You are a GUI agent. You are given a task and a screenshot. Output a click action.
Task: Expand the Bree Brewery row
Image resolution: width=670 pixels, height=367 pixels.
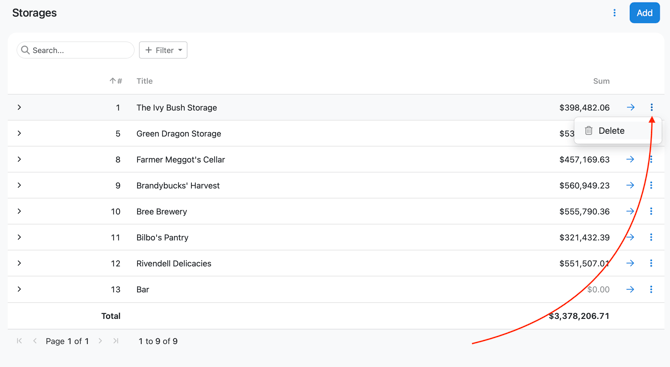point(19,211)
